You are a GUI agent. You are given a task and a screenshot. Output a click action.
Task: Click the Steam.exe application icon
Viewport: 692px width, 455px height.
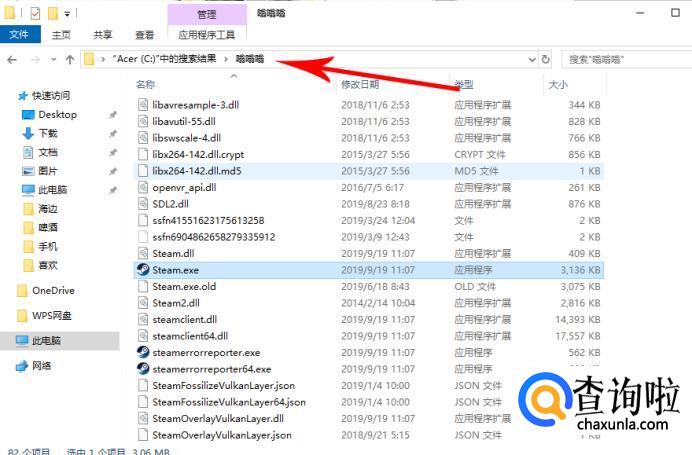tap(143, 270)
